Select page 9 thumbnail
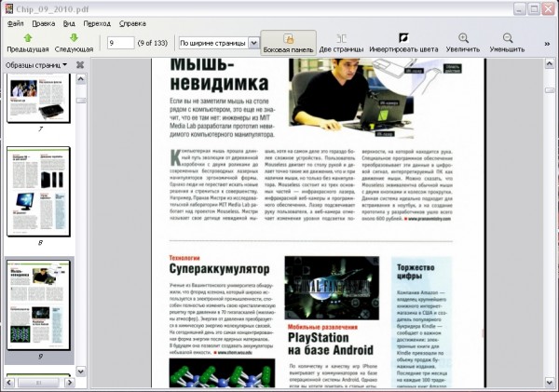The image size is (559, 392). tap(38, 305)
